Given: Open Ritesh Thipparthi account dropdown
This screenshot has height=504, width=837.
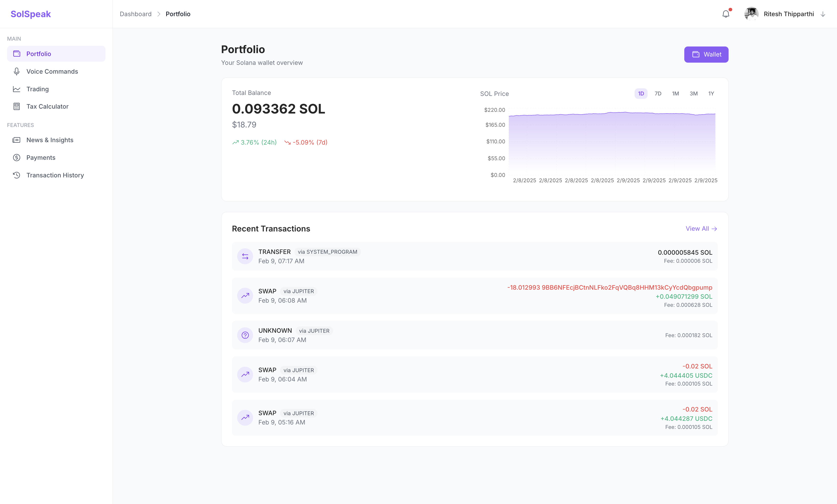Looking at the screenshot, I should tap(789, 14).
